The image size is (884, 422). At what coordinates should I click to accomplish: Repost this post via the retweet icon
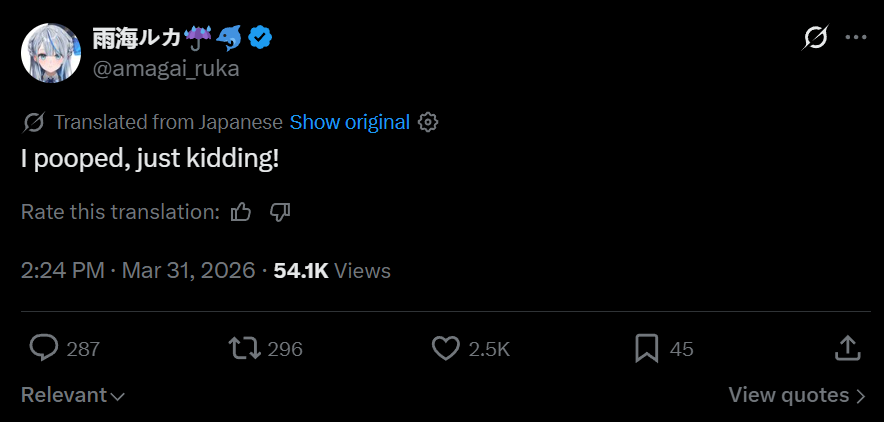(242, 348)
